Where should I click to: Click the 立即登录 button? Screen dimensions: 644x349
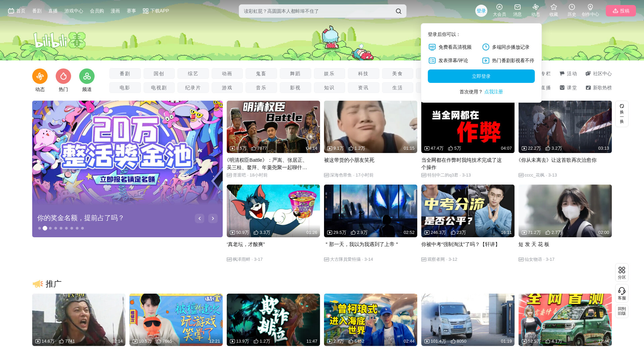tap(481, 76)
